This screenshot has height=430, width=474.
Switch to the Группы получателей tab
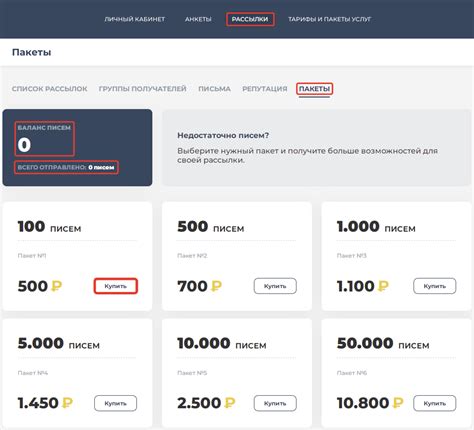(x=143, y=89)
